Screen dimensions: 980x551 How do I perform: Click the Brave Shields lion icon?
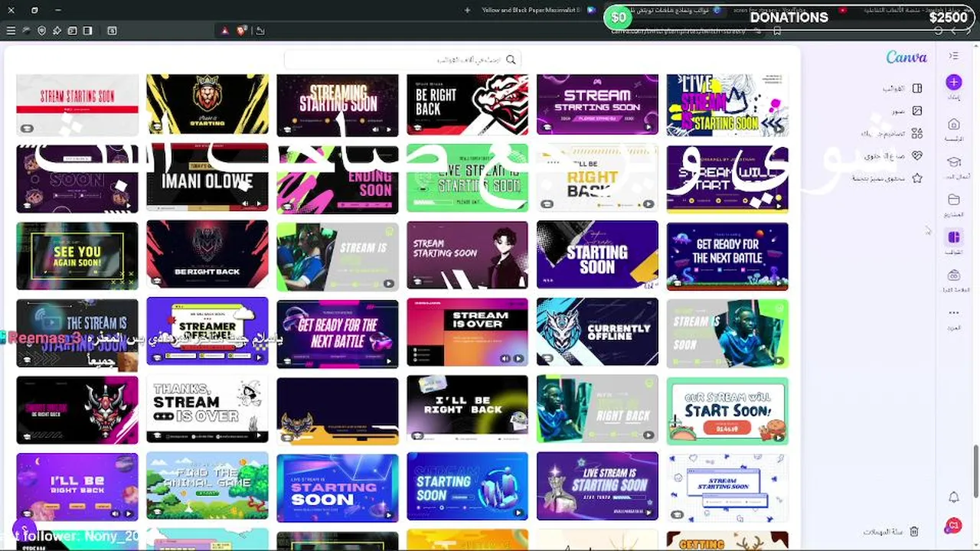[x=242, y=31]
